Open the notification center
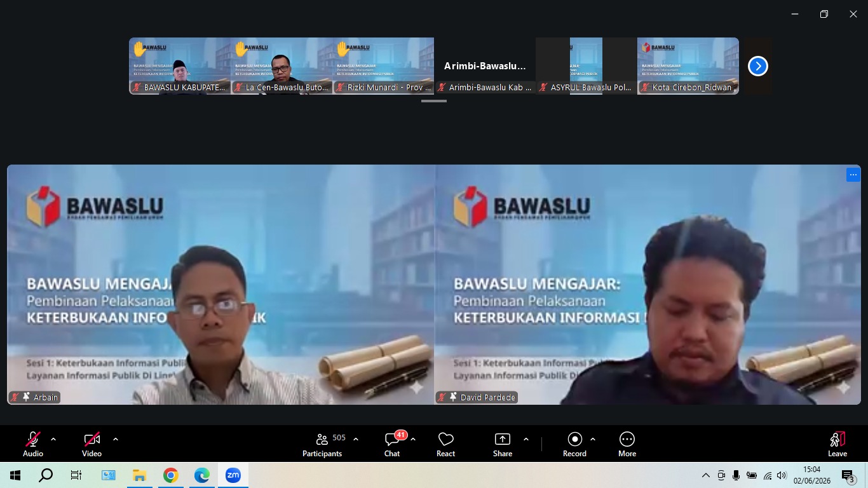 tap(848, 475)
